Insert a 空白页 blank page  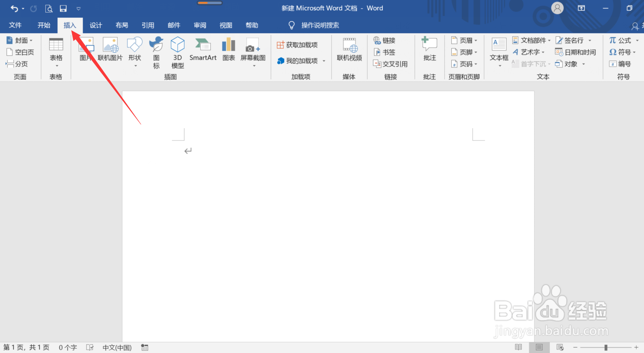point(20,52)
